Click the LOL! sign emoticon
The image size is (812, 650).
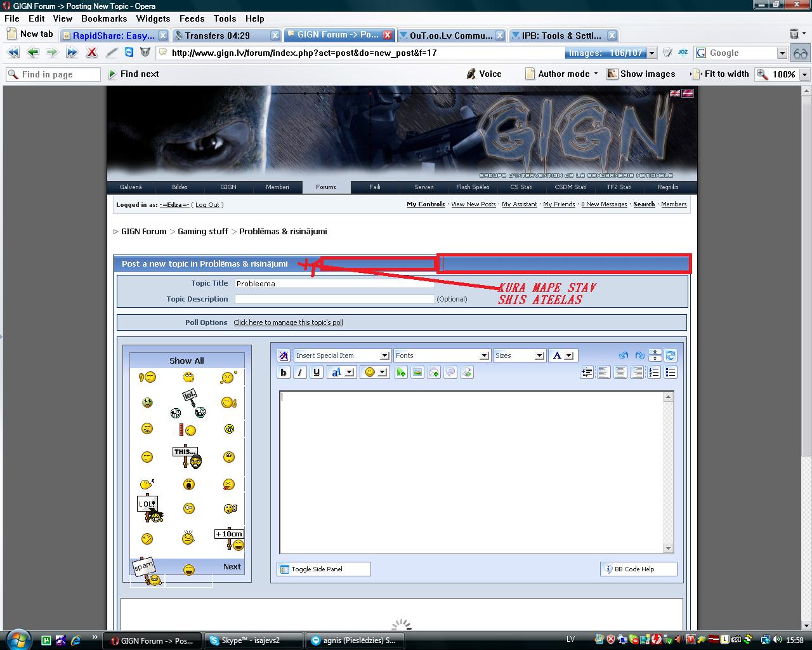click(149, 508)
